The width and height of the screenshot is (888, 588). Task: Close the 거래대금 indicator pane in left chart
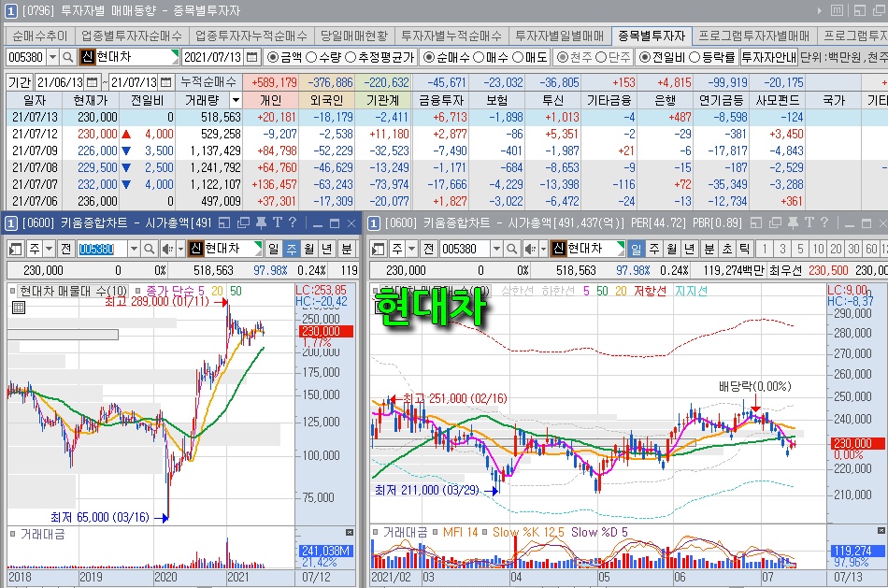pos(350,533)
